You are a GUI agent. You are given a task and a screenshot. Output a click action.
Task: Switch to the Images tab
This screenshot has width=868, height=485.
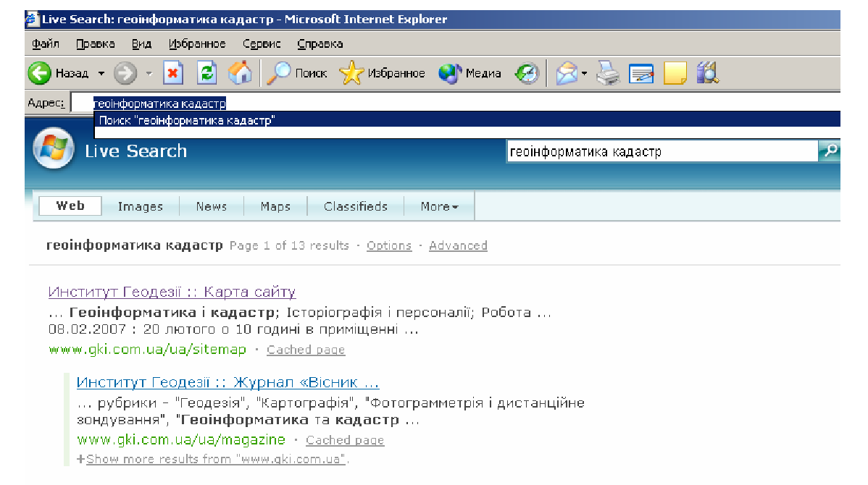point(141,206)
